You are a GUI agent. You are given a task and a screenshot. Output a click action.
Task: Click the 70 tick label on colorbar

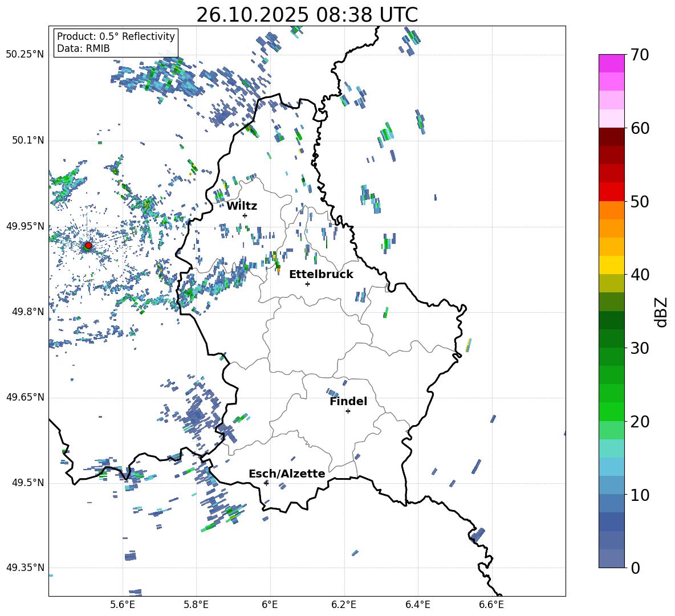641,55
